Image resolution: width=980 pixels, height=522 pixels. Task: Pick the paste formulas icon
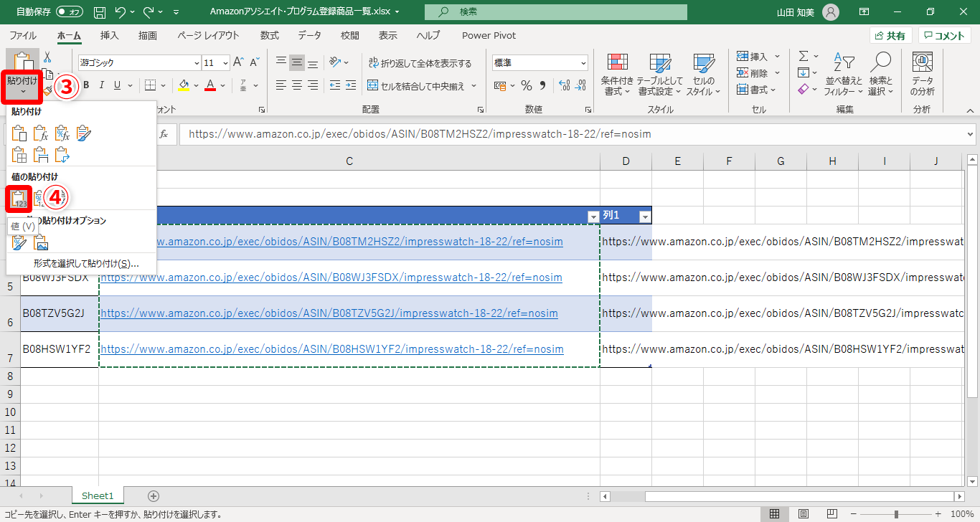coord(41,133)
